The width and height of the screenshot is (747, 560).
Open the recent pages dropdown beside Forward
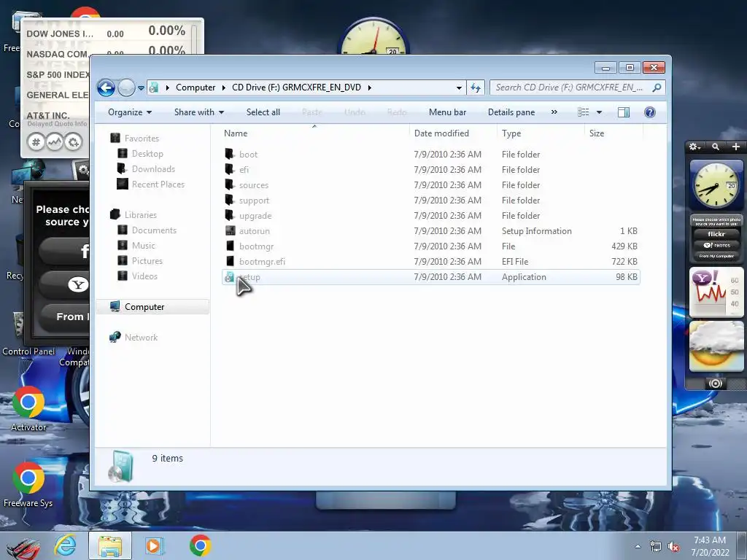(141, 88)
